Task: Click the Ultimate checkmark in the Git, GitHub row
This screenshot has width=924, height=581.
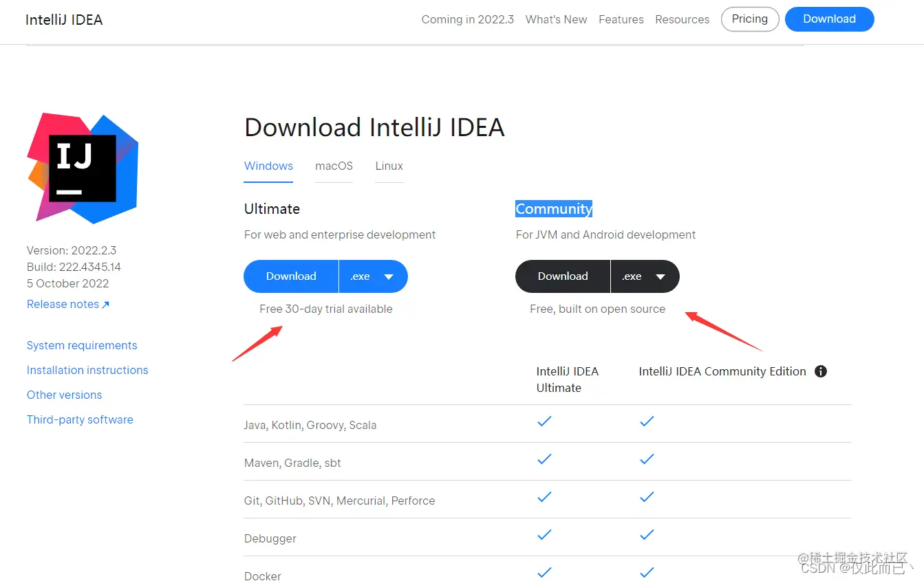Action: 544,497
